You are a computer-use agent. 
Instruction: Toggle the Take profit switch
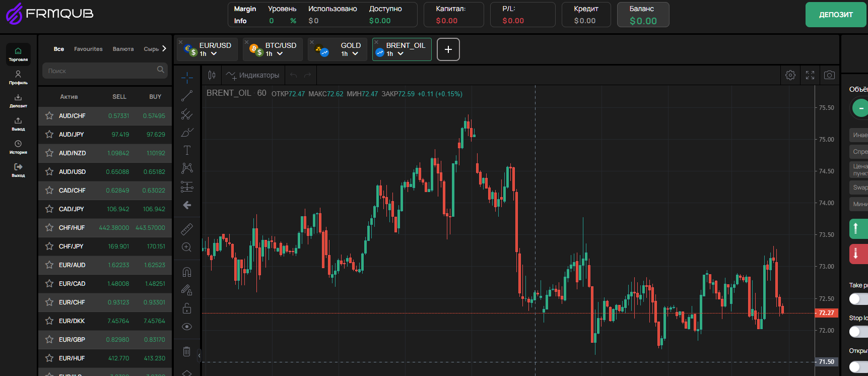pyautogui.click(x=855, y=299)
